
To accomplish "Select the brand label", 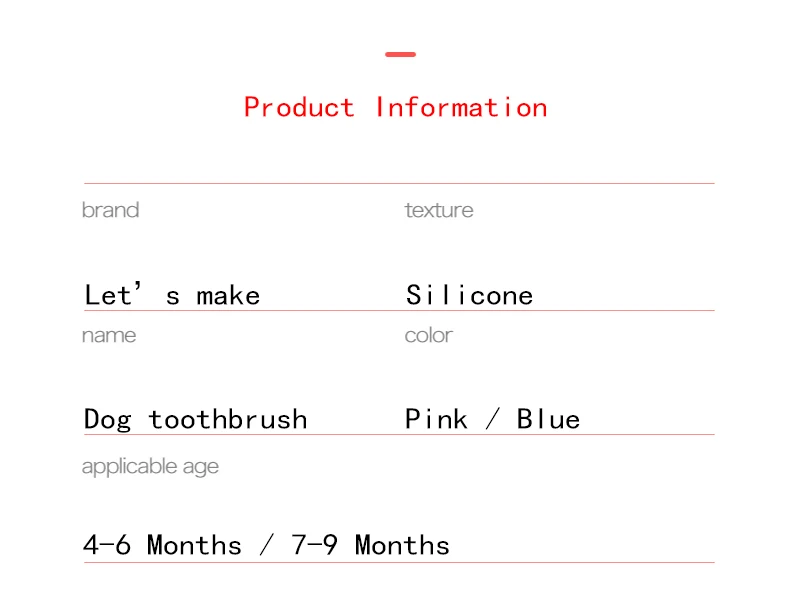I will 110,210.
